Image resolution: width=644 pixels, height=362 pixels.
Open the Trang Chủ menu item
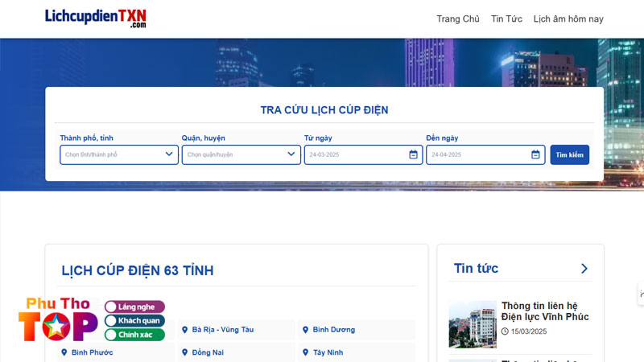tap(457, 19)
